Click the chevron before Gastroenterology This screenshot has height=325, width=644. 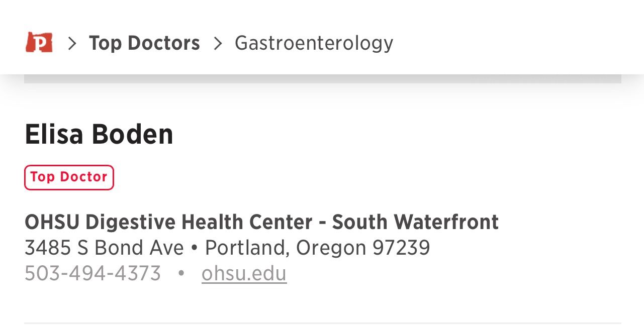(218, 44)
